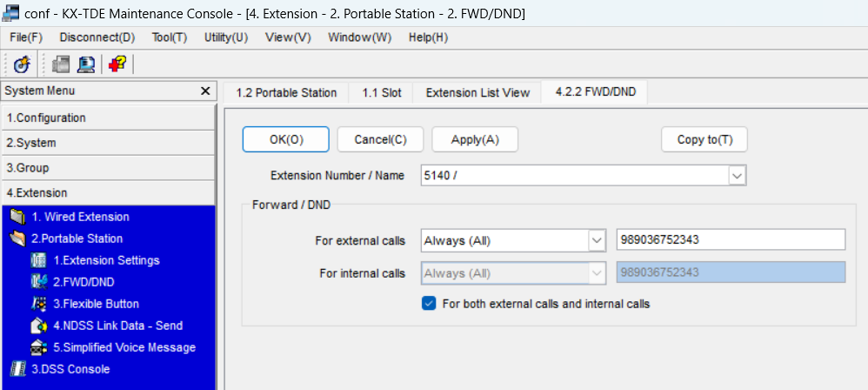Click the computer monitor toolbar icon

[x=86, y=64]
